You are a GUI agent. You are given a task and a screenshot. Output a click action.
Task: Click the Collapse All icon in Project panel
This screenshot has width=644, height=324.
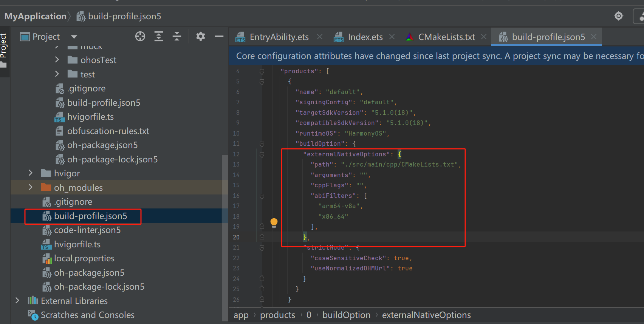coord(177,36)
